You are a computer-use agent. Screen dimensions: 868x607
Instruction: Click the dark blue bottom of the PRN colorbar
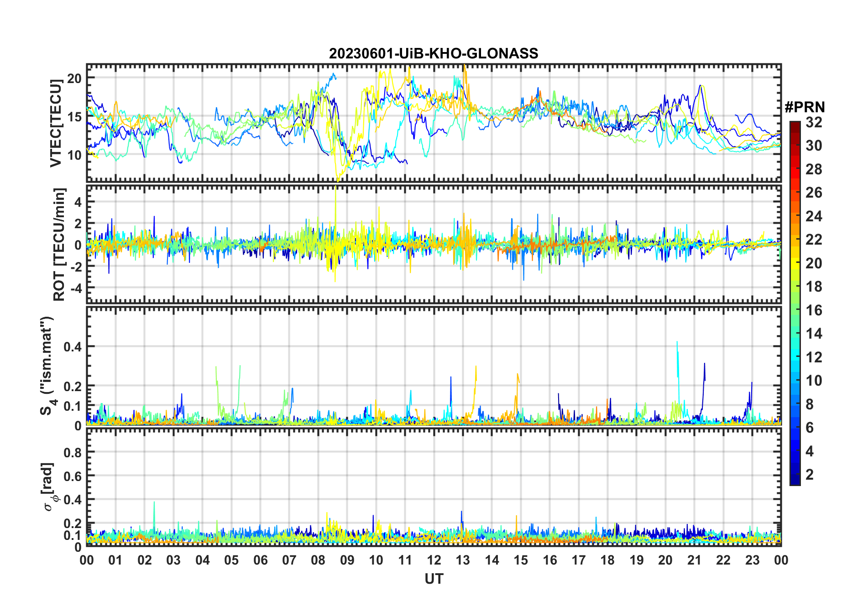click(795, 481)
